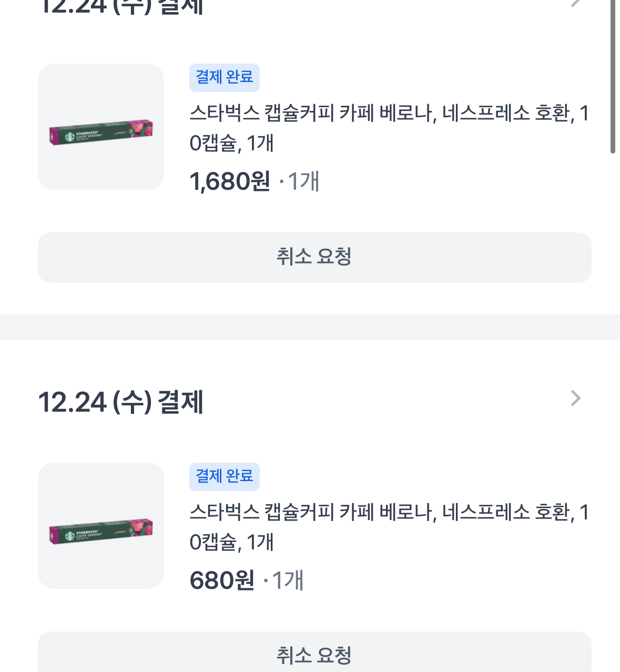Click the Starbucks logo on the 1,680원 capsule box
The height and width of the screenshot is (672, 620).
(70, 137)
